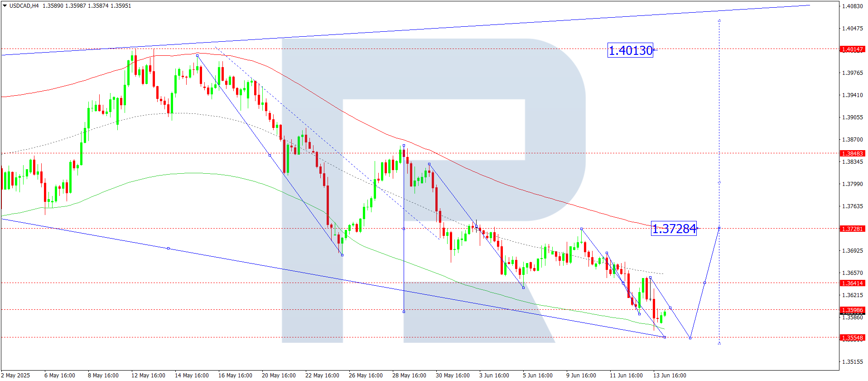Viewport: 868px width, 381px height.
Task: Click the 3 Jun 16:00 time label
Action: click(494, 375)
